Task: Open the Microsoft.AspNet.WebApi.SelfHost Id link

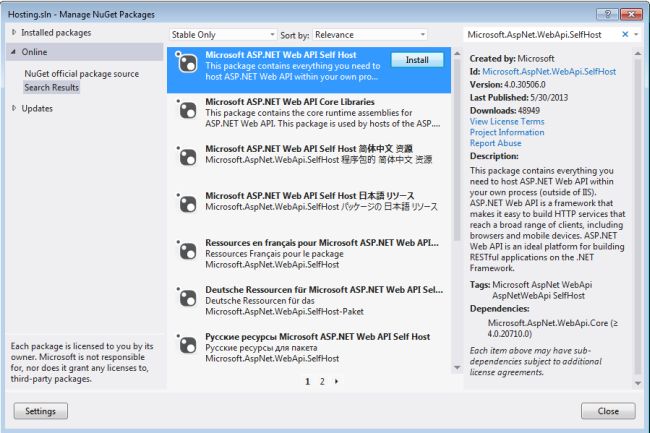Action: click(x=549, y=72)
